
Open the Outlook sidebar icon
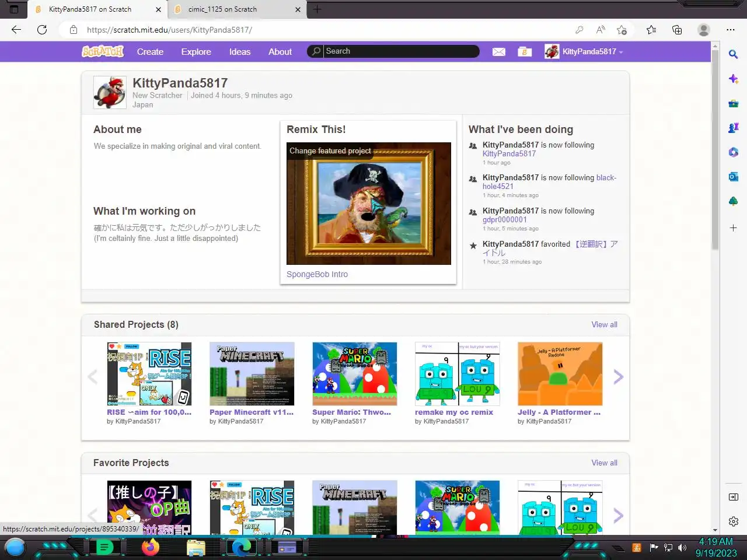point(734,177)
